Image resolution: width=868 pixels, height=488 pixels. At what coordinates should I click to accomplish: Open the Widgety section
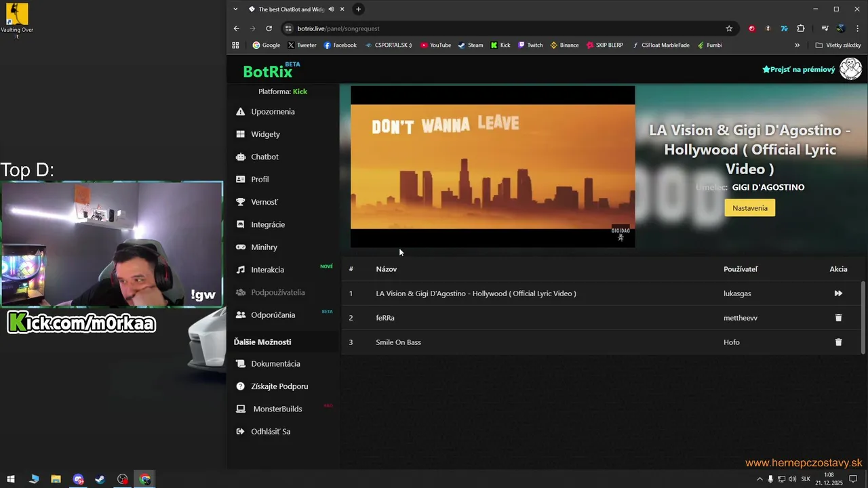(x=265, y=134)
